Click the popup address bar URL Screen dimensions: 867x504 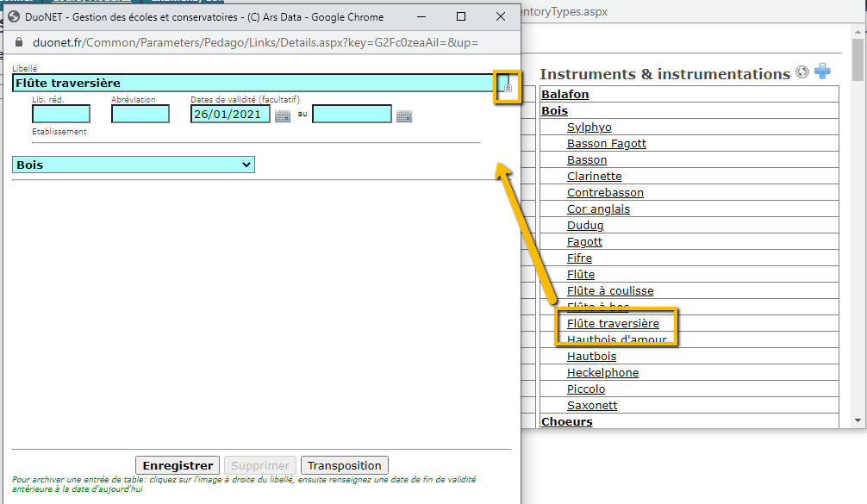pyautogui.click(x=255, y=42)
